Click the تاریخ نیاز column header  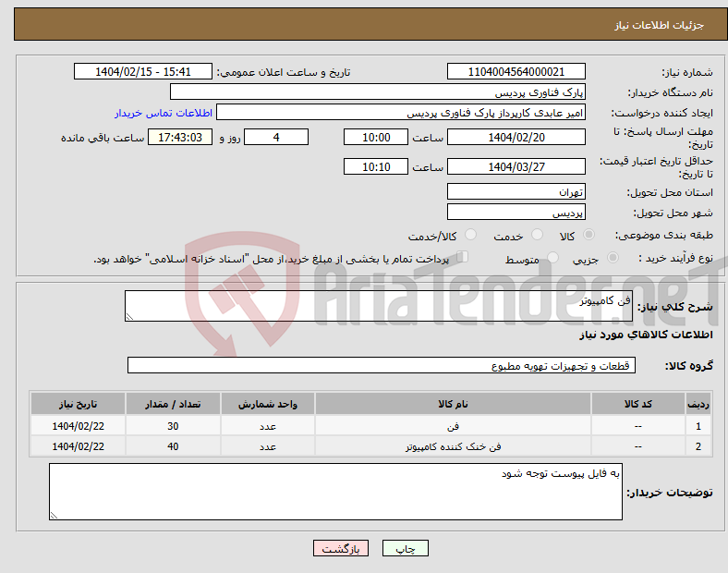click(x=78, y=404)
